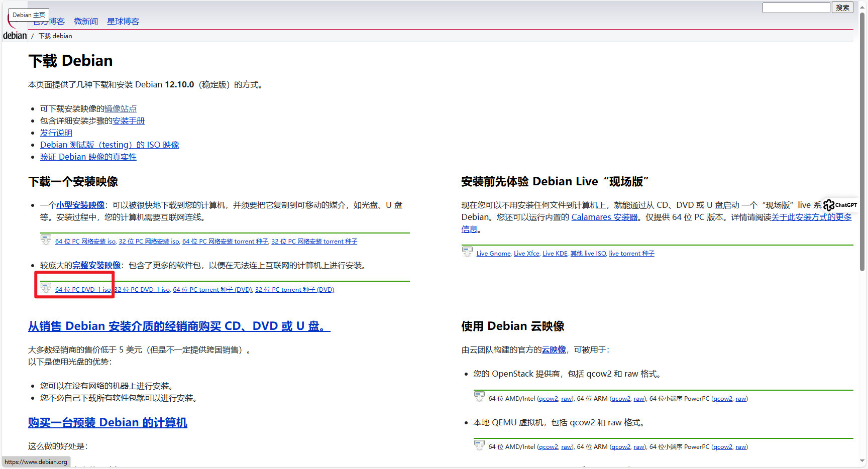Download 32 位 PC 网络安装 iso

click(149, 242)
